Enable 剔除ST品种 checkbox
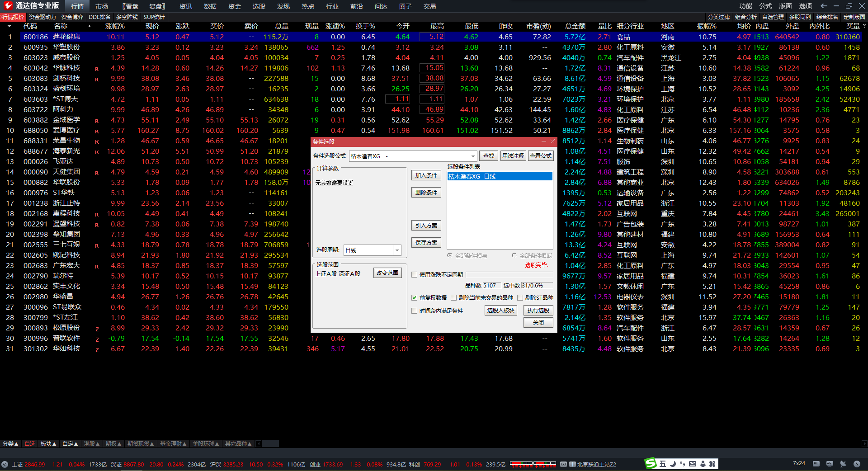Viewport: 868px width, 471px height. click(520, 297)
